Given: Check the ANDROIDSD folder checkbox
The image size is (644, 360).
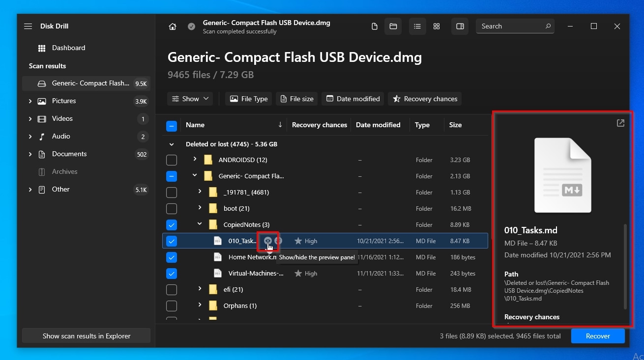Looking at the screenshot, I should click(x=172, y=160).
